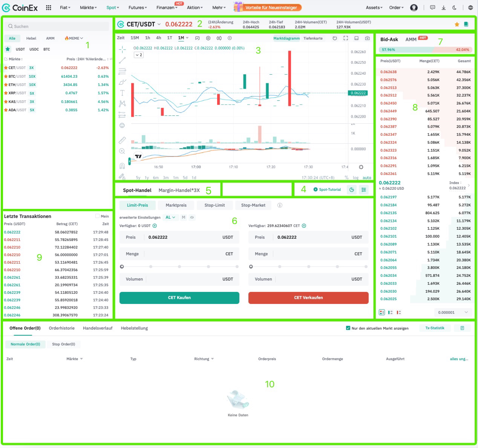Select the ruler measure tool
Screen dimensions: 478x448
tap(122, 140)
